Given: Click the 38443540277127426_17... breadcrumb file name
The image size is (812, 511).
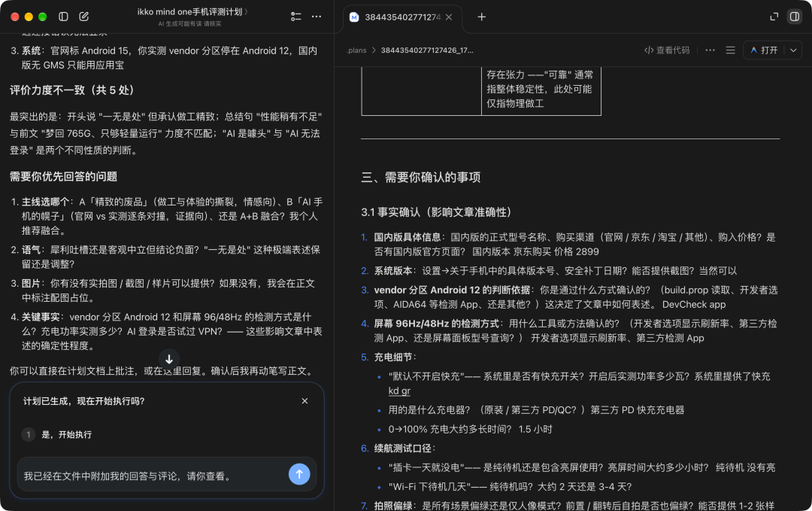Looking at the screenshot, I should [x=427, y=50].
